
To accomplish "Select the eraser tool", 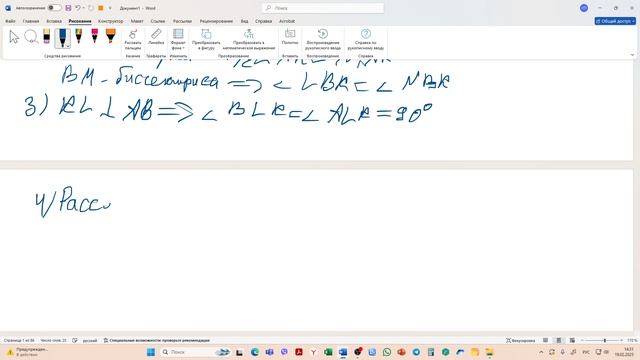I will [47, 37].
